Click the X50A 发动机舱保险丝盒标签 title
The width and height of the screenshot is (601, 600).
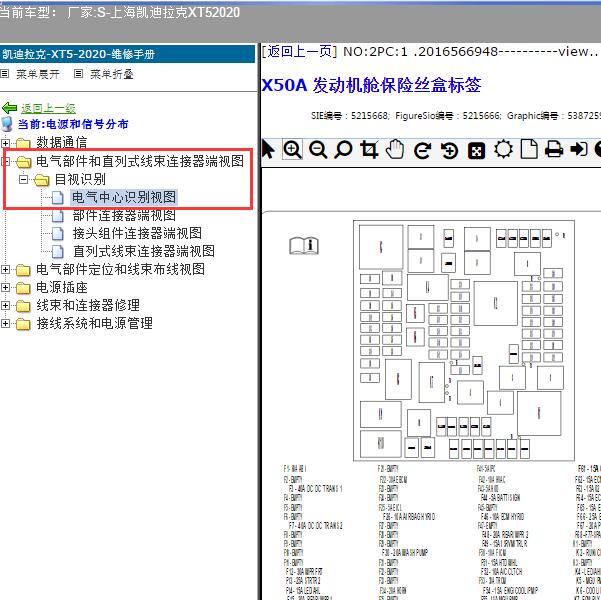(x=371, y=85)
